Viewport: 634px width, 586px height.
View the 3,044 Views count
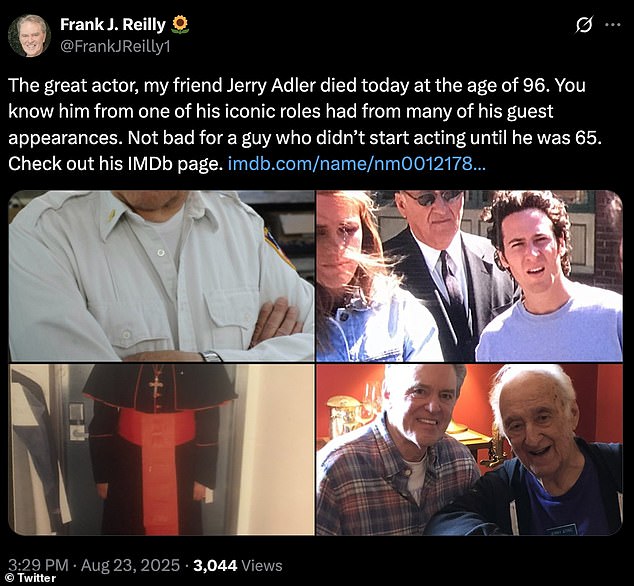pos(238,565)
